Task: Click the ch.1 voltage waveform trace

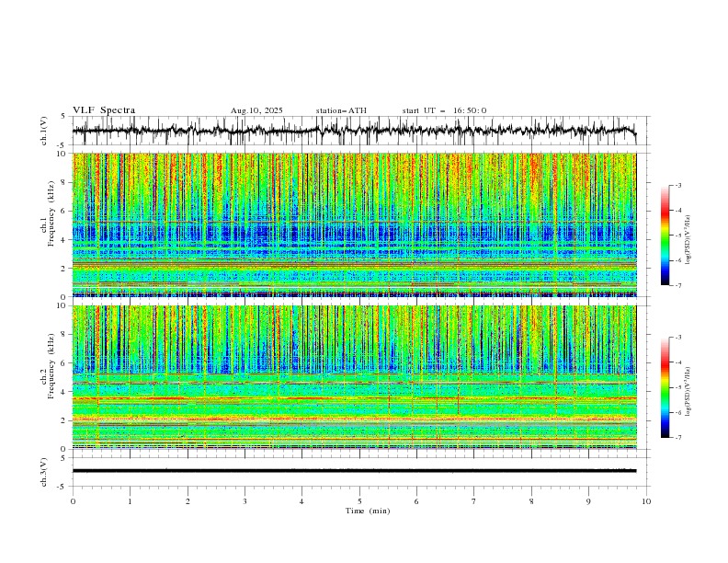Action: click(354, 131)
